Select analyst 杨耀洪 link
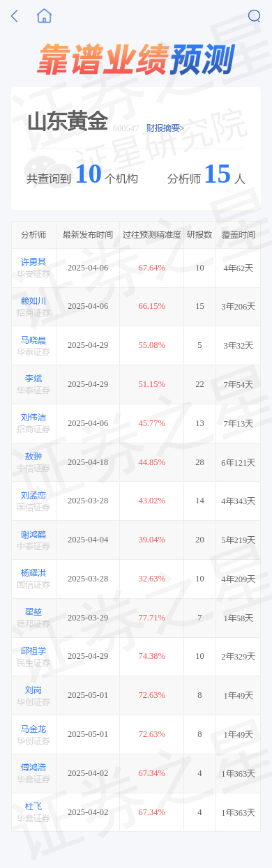This screenshot has height=868, width=272. [33, 573]
